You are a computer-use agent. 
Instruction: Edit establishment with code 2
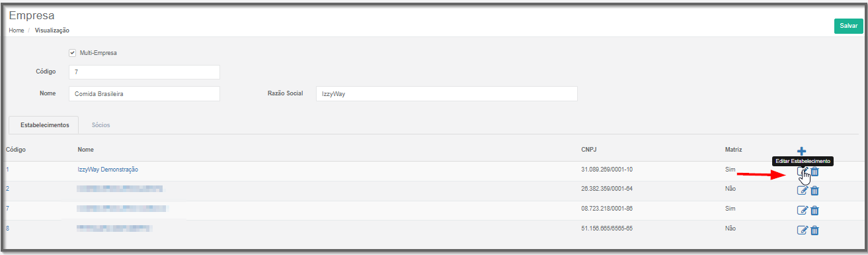tap(803, 191)
